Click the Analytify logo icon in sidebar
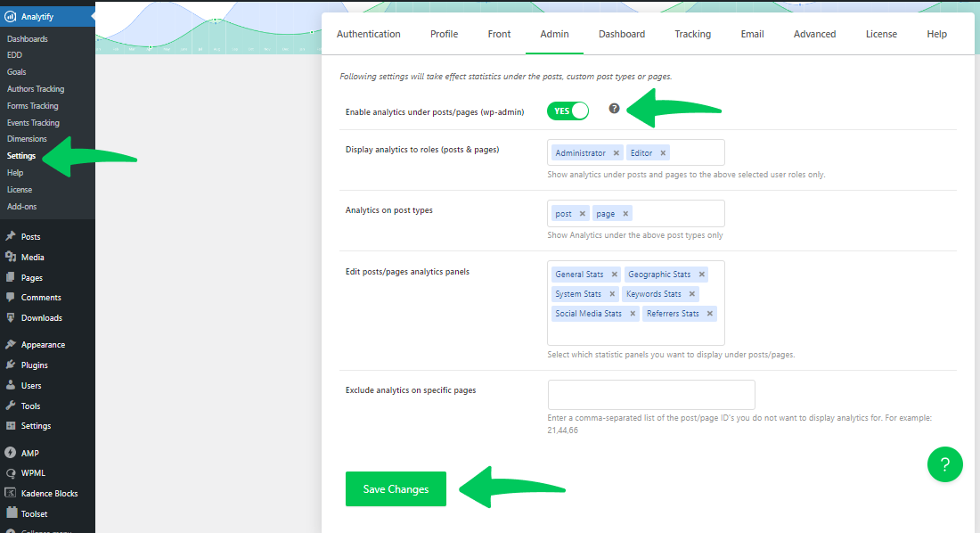980x533 pixels. click(10, 17)
